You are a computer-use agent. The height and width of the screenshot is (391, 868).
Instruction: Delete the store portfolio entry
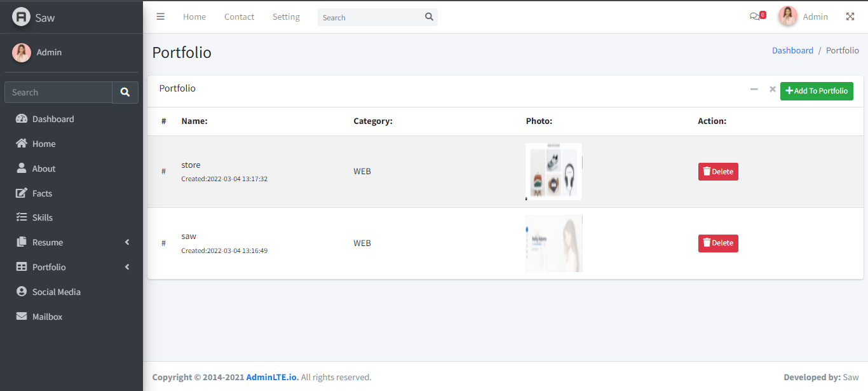[718, 172]
